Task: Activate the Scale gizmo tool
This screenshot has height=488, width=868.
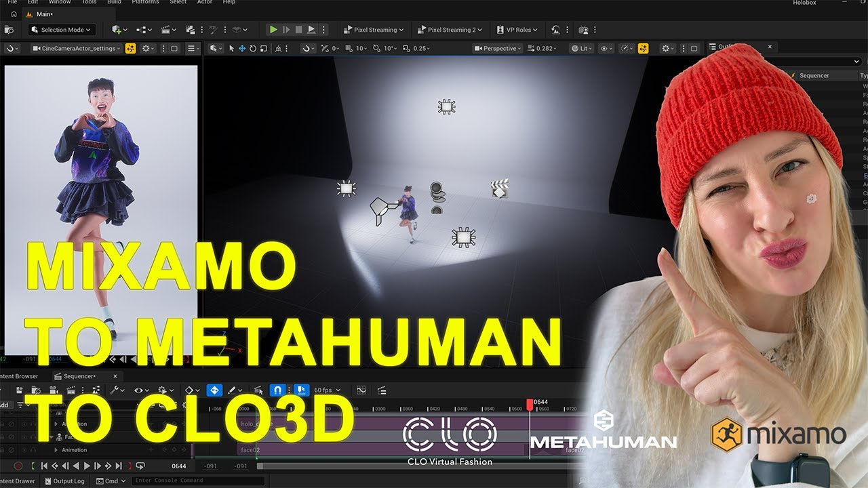Action: pos(263,49)
